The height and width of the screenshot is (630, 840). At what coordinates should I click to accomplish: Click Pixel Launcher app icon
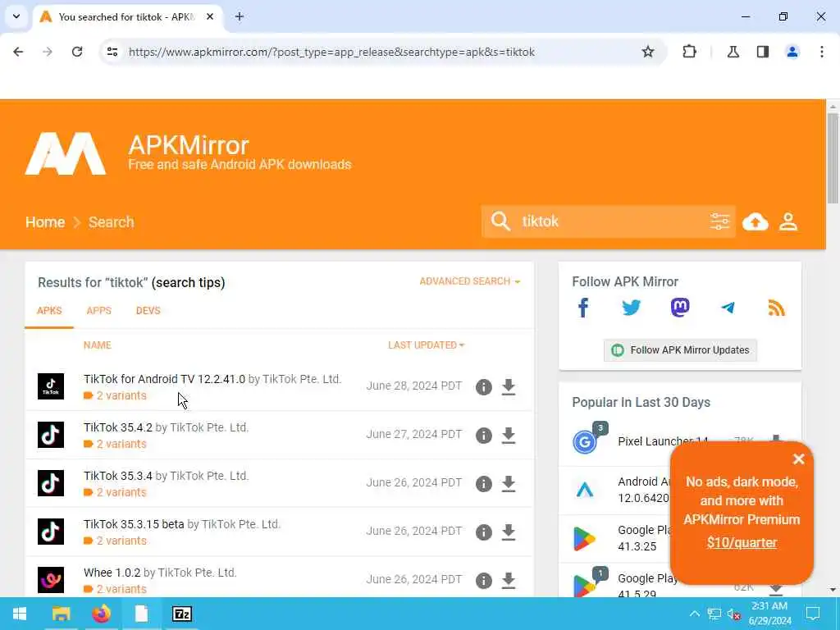coord(585,442)
